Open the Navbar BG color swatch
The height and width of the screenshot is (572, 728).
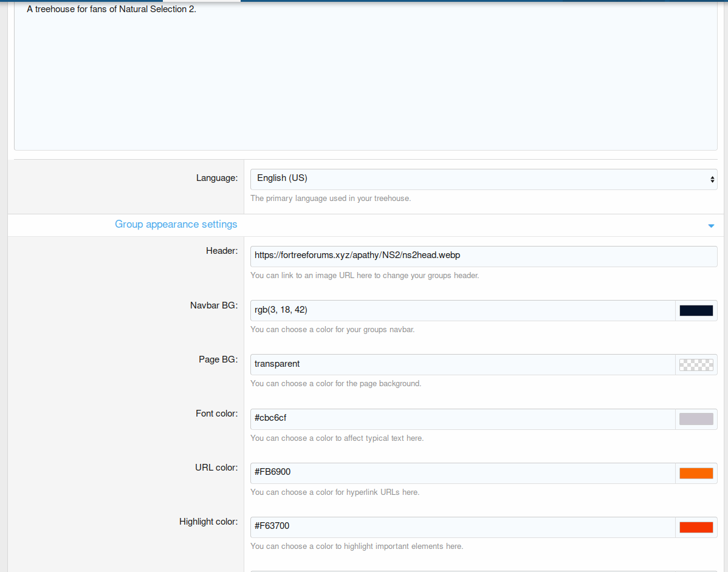pyautogui.click(x=696, y=311)
